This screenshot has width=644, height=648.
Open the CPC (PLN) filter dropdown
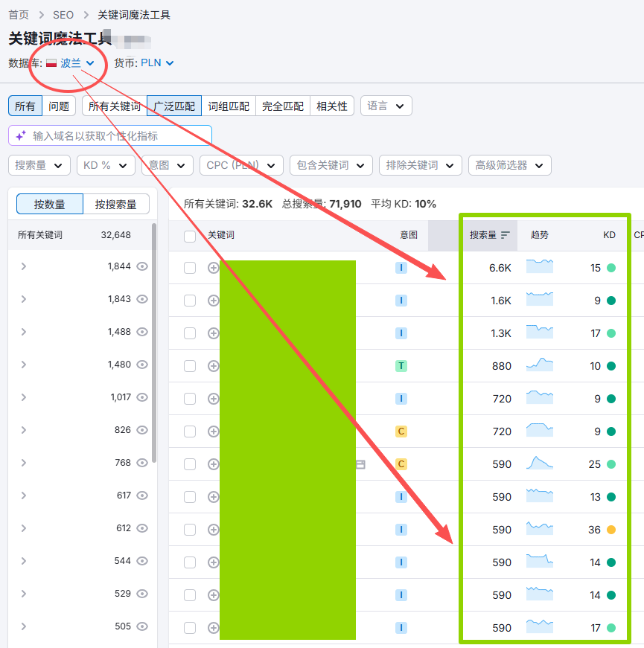coord(241,165)
